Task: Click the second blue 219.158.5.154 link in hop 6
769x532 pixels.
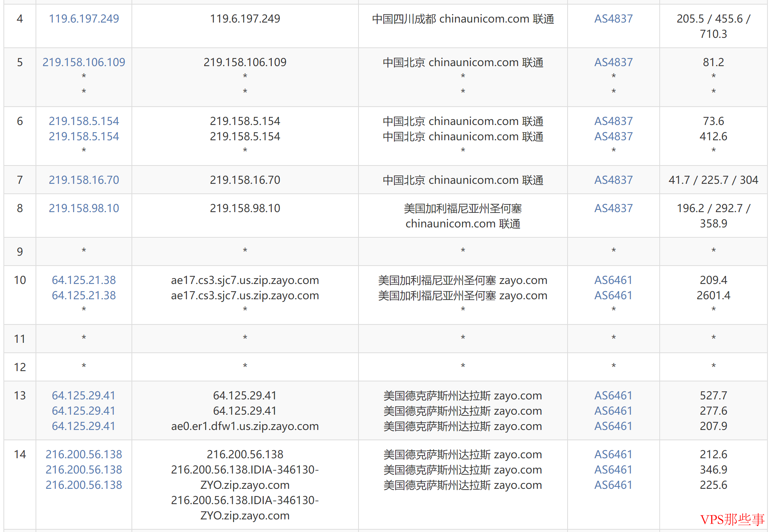Action: coord(84,136)
